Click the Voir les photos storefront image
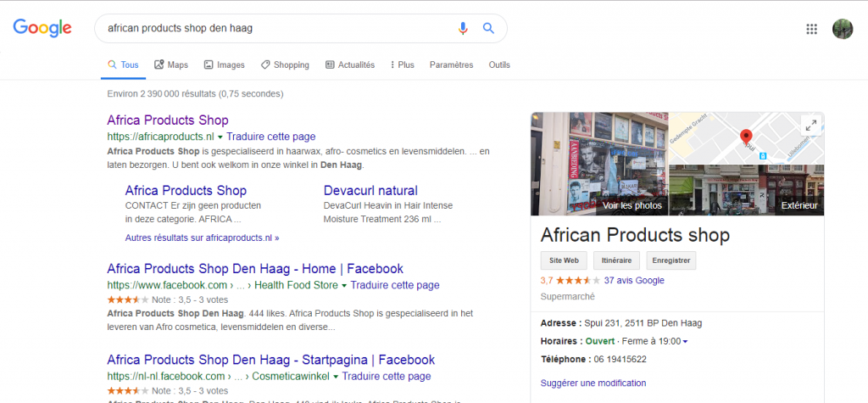868x403 pixels. point(599,164)
